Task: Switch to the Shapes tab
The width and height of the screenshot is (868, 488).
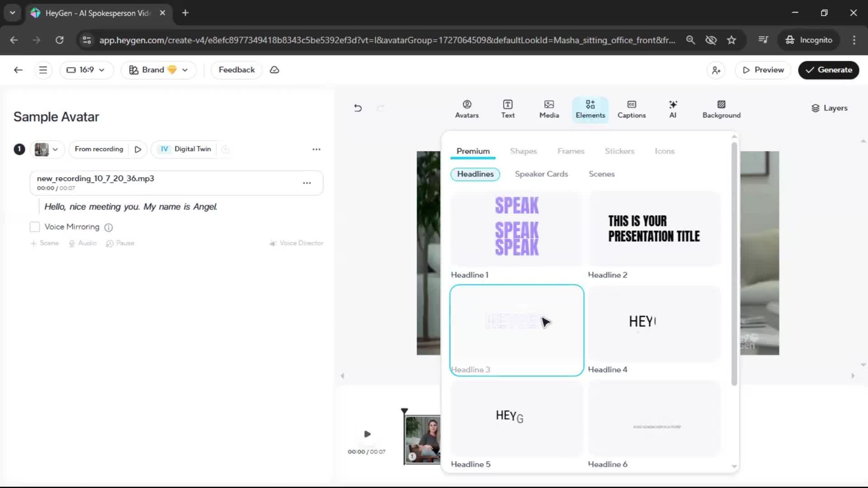Action: [523, 151]
